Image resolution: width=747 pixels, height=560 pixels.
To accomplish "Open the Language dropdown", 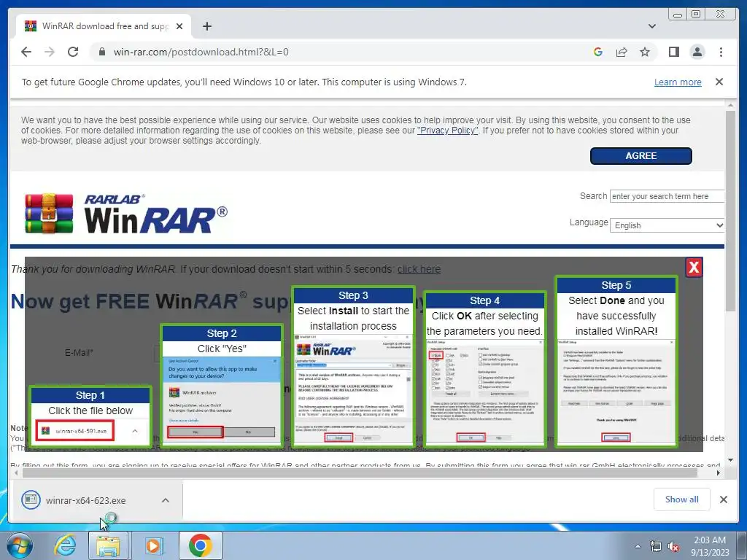I will (x=667, y=225).
